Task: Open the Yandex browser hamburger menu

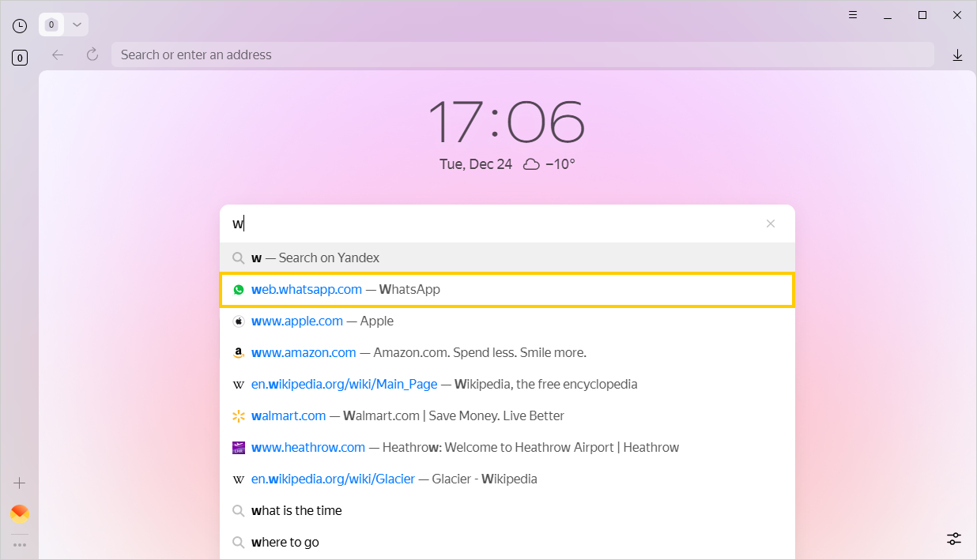Action: [x=853, y=15]
